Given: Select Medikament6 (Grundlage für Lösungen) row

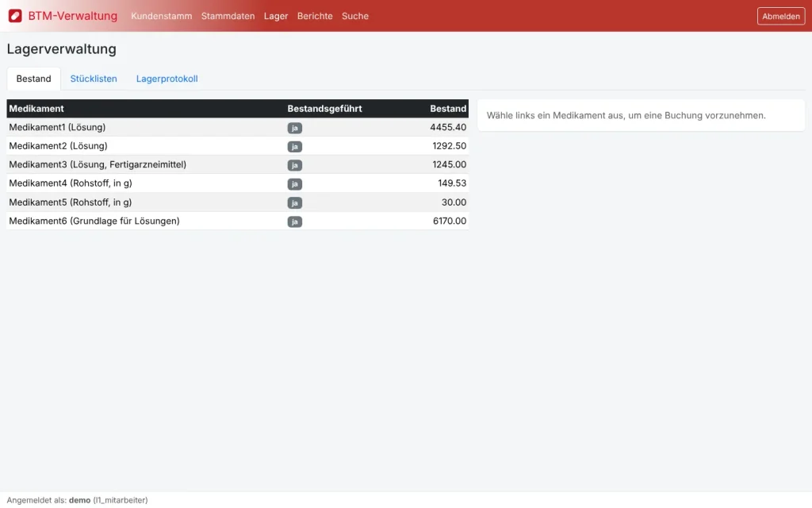Looking at the screenshot, I should [x=238, y=221].
